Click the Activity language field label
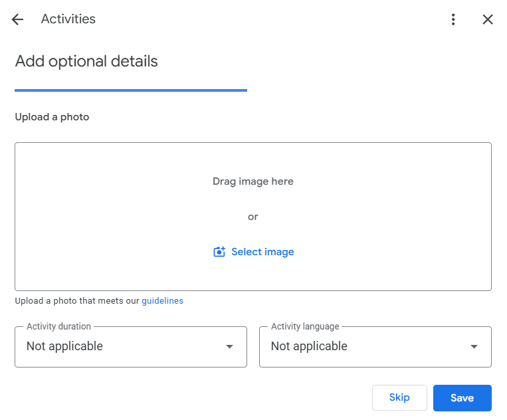The width and height of the screenshot is (507, 420). [x=305, y=326]
